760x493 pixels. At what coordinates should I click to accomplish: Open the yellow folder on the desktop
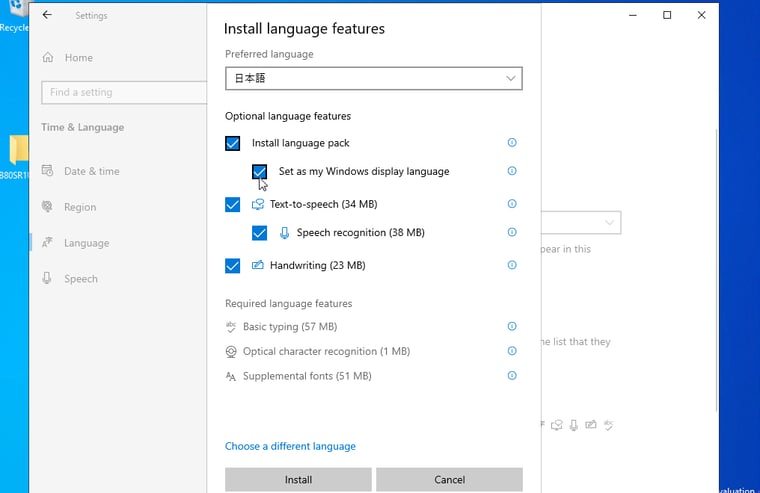click(x=18, y=149)
